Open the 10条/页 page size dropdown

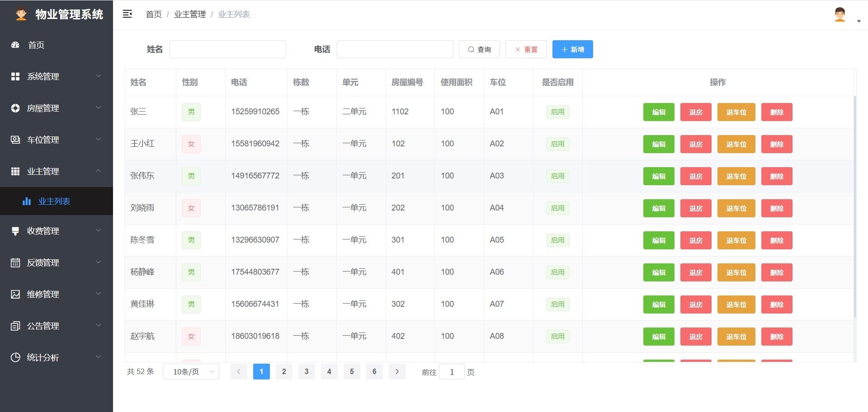coord(191,372)
